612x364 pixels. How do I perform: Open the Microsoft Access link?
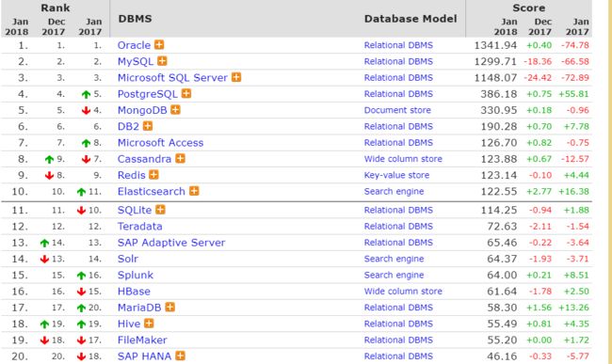pyautogui.click(x=160, y=143)
